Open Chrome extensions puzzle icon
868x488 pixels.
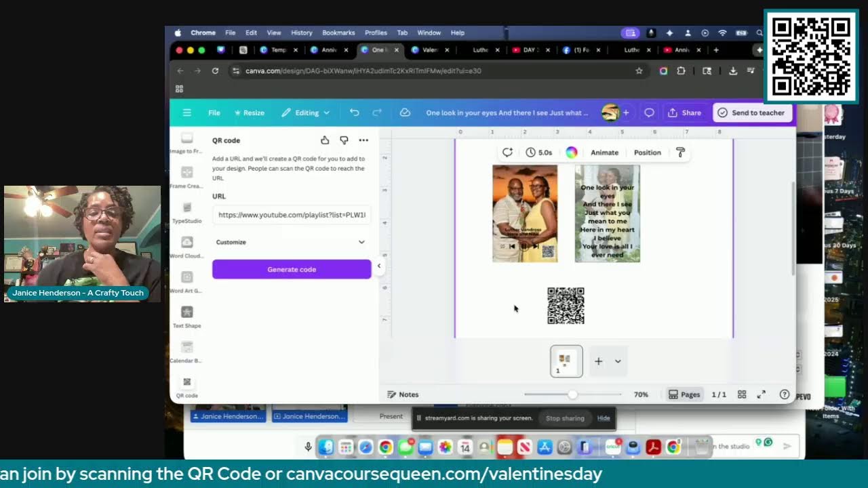coord(681,70)
